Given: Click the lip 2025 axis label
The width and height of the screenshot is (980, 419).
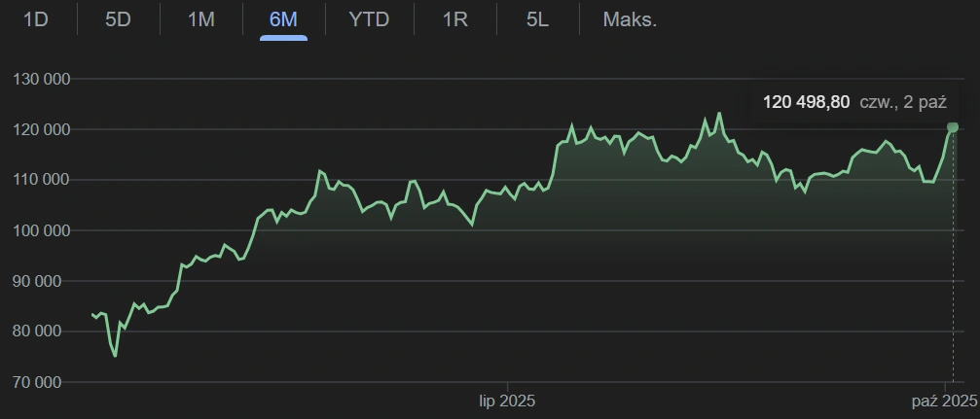Looking at the screenshot, I should [507, 401].
